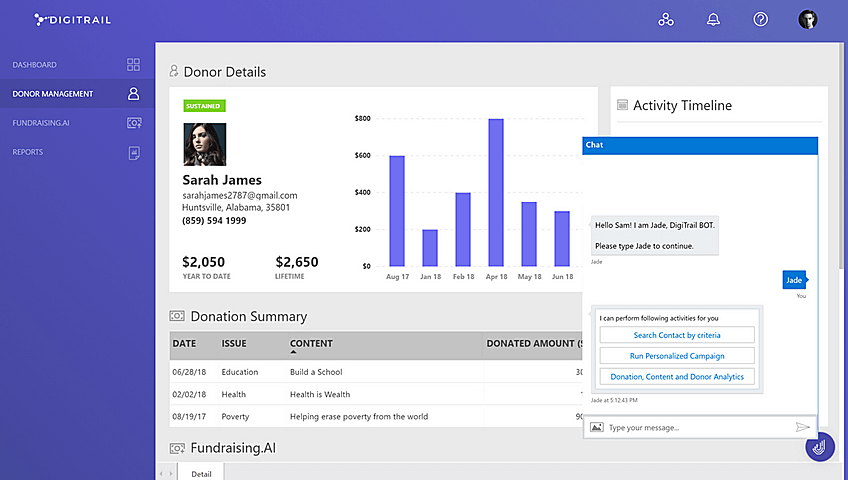Click Huntsville, Alabama, 35801 address
Screen dimensions: 848x480
point(236,208)
